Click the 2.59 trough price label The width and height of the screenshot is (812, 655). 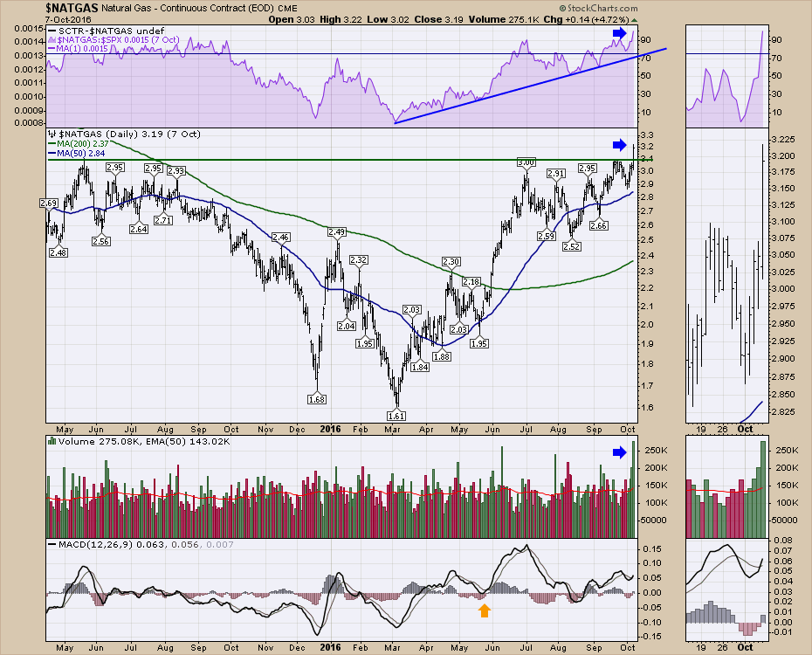pyautogui.click(x=547, y=236)
